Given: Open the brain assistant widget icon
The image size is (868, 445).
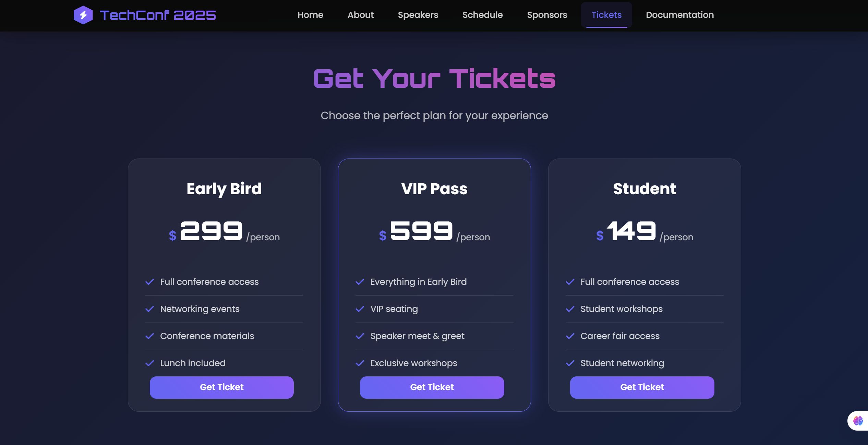Looking at the screenshot, I should (x=858, y=421).
